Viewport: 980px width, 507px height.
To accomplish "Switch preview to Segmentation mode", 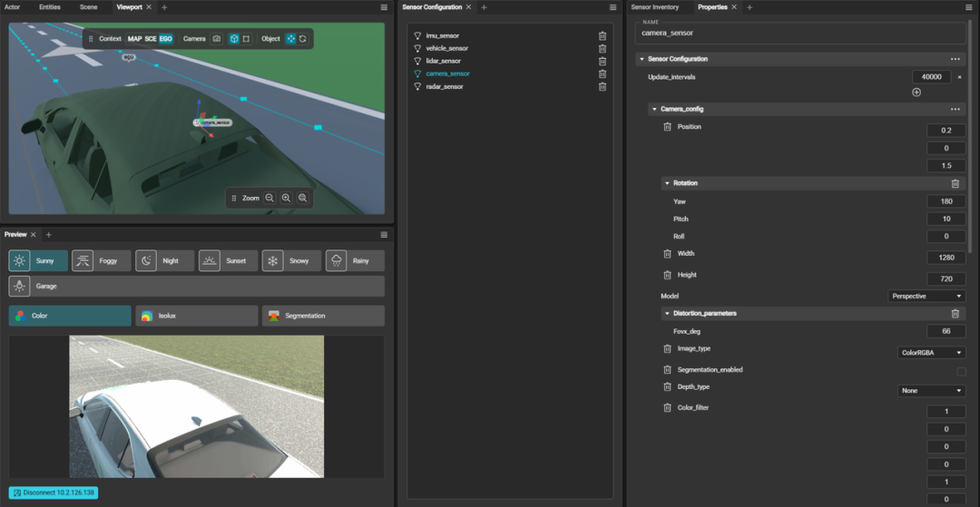I will (x=323, y=316).
